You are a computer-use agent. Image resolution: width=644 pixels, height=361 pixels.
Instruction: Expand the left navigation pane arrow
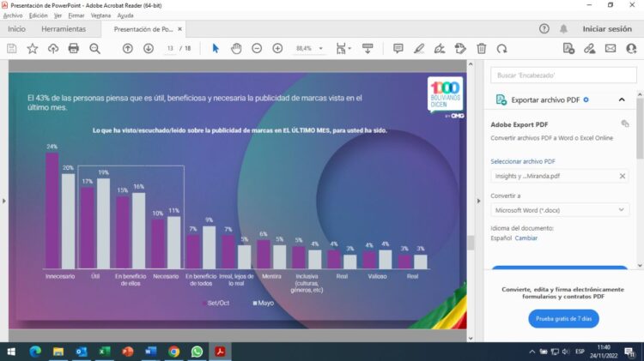tap(4, 201)
